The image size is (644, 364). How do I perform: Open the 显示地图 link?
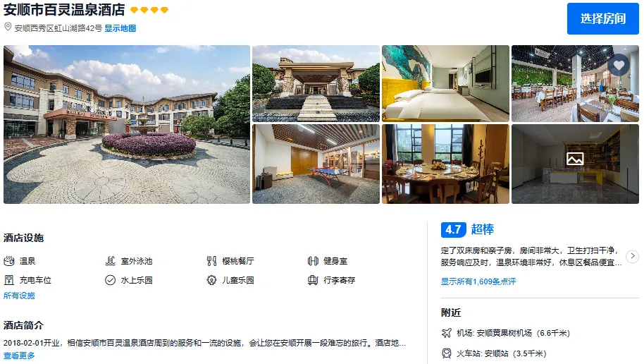120,28
